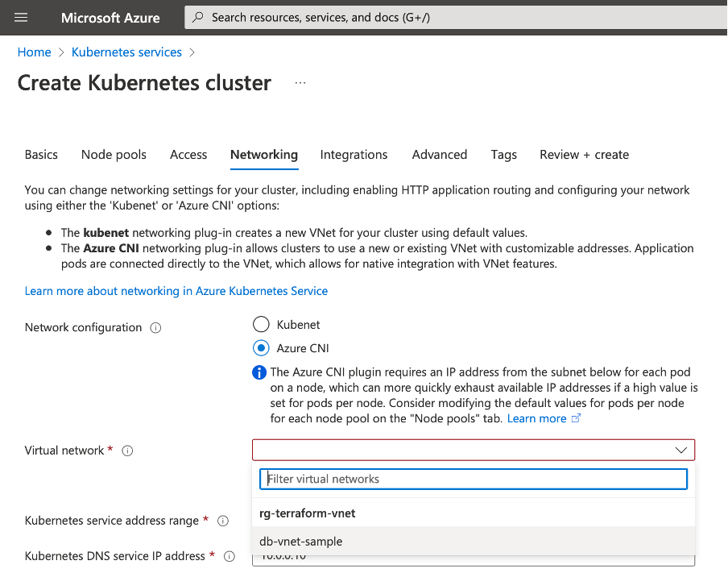This screenshot has width=728, height=569.
Task: Click the Virtual network label
Action: [64, 451]
